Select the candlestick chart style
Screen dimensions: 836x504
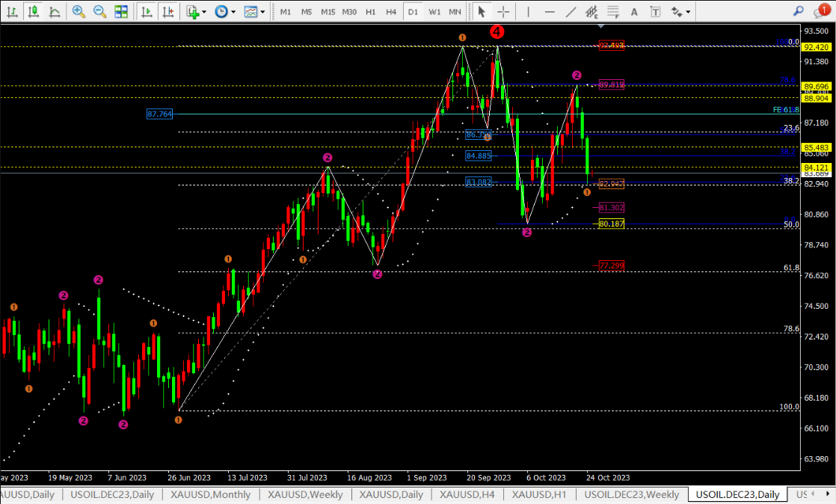click(x=33, y=11)
